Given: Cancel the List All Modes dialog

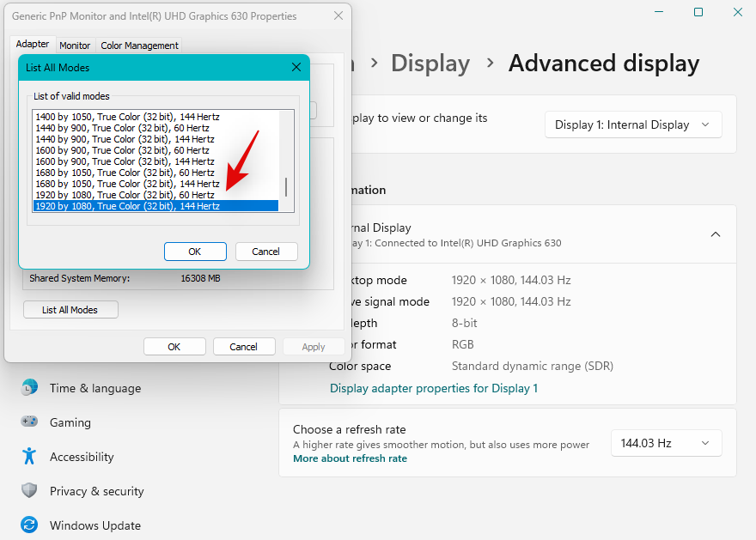Looking at the screenshot, I should coord(266,251).
